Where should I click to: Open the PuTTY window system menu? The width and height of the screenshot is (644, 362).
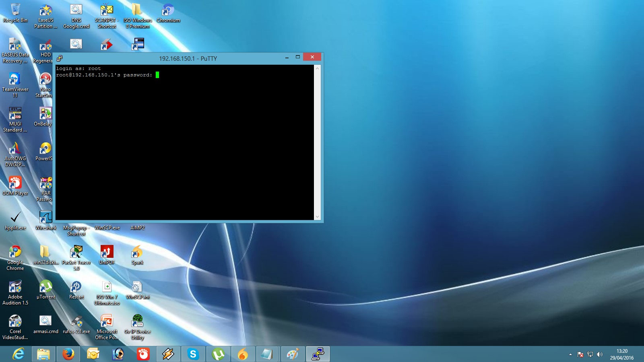point(60,58)
